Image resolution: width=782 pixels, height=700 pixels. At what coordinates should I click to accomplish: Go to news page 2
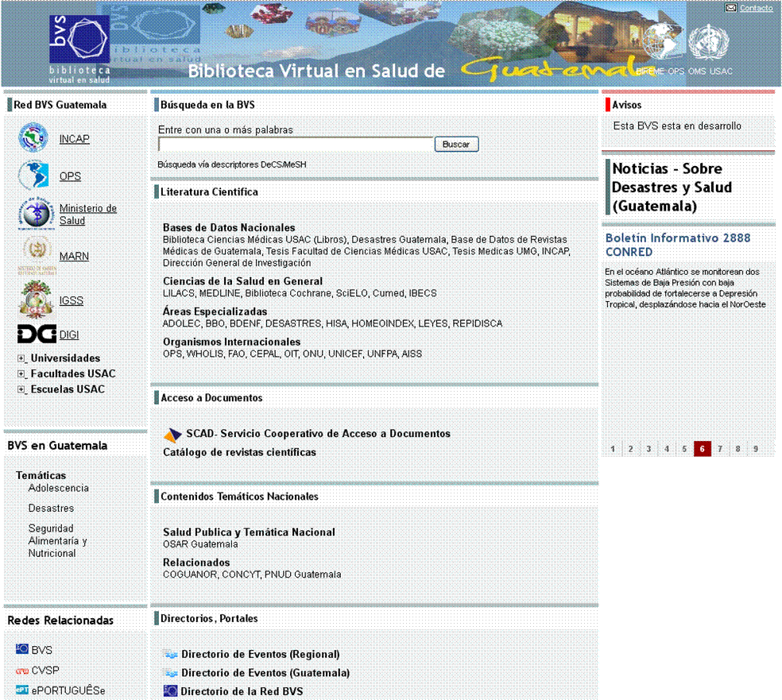point(631,449)
